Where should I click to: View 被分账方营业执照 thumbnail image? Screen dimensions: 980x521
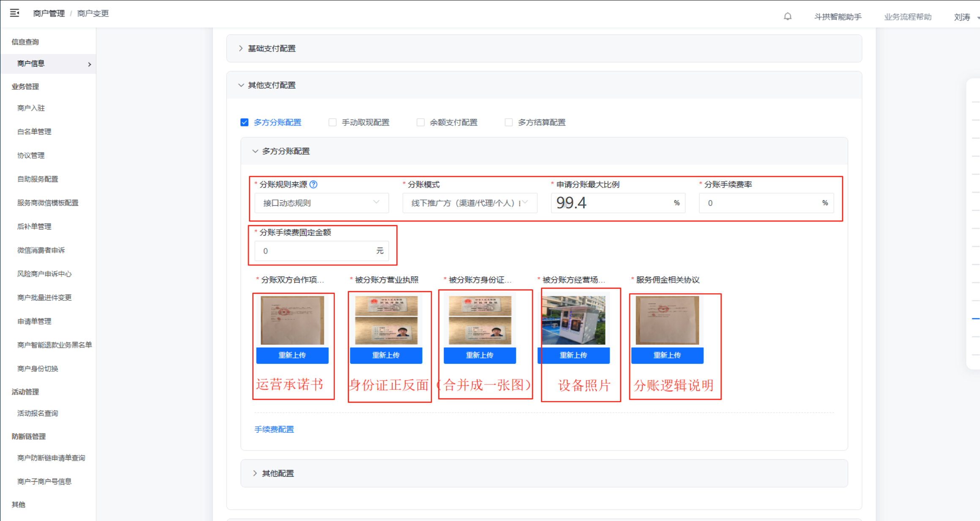[x=386, y=320]
